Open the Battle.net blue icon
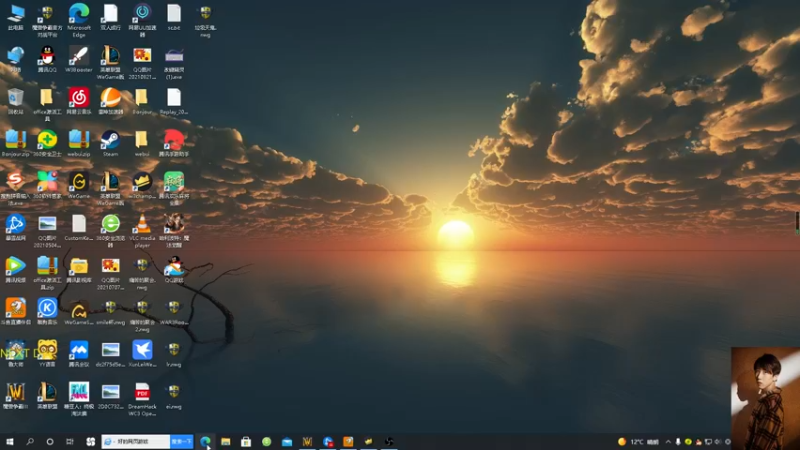The image size is (800, 450). pyautogui.click(x=15, y=228)
